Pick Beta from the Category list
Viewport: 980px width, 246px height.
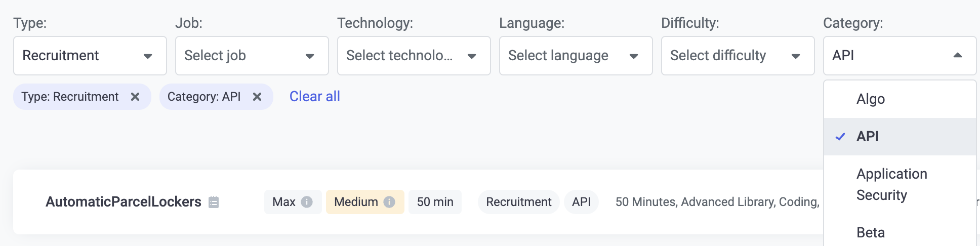871,233
